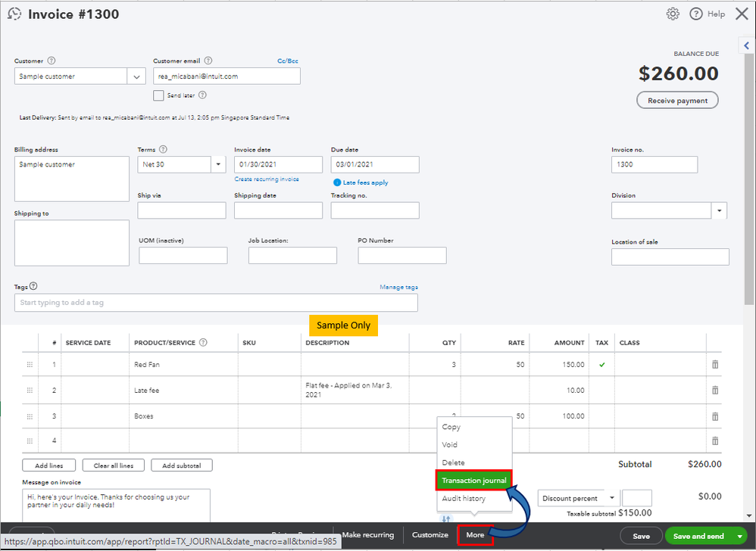Screen dimensions: 756x551
Task: Click the Send later help icon
Action: tap(202, 95)
